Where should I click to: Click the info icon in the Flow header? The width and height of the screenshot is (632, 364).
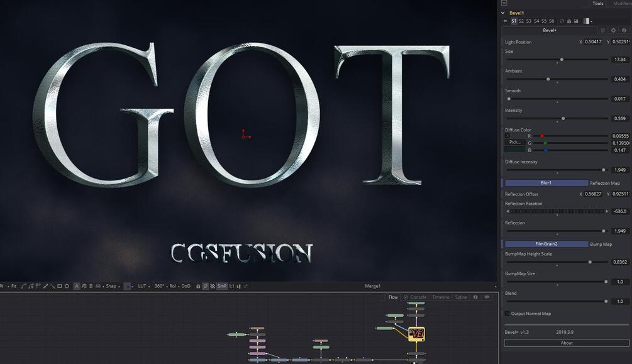[x=475, y=297]
